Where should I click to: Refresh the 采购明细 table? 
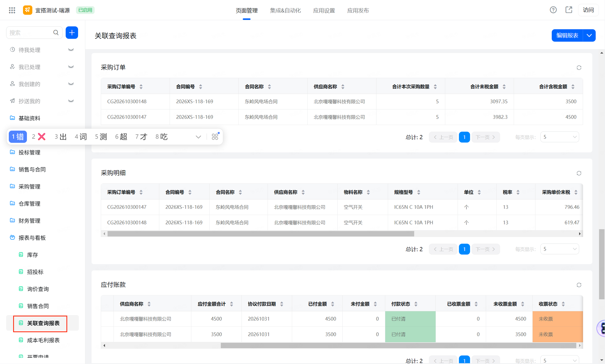579,173
